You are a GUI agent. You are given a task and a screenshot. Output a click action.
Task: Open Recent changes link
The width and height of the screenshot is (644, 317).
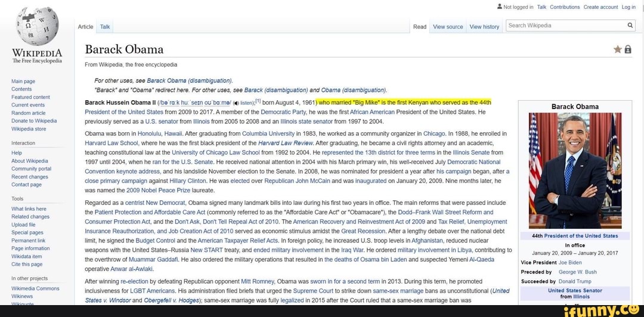click(x=30, y=177)
